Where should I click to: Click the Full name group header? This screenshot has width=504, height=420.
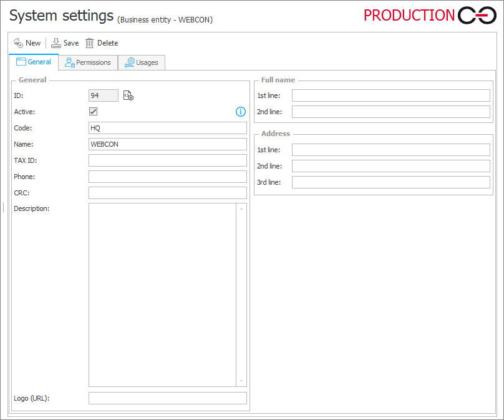click(278, 80)
